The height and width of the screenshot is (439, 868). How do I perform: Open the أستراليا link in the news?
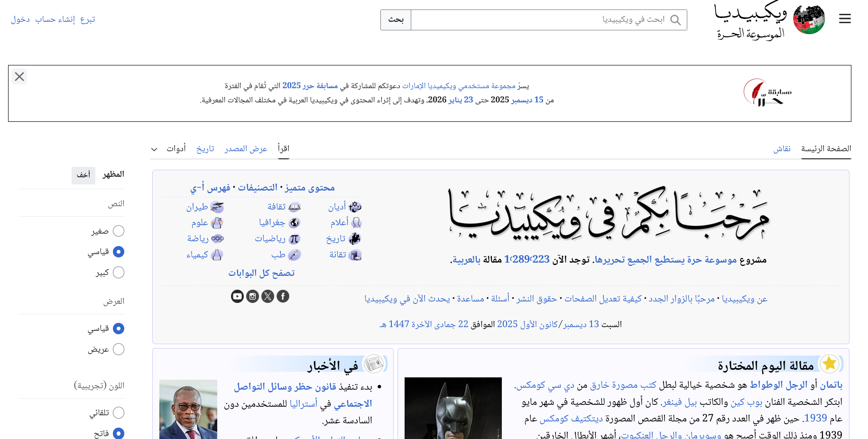pos(304,404)
